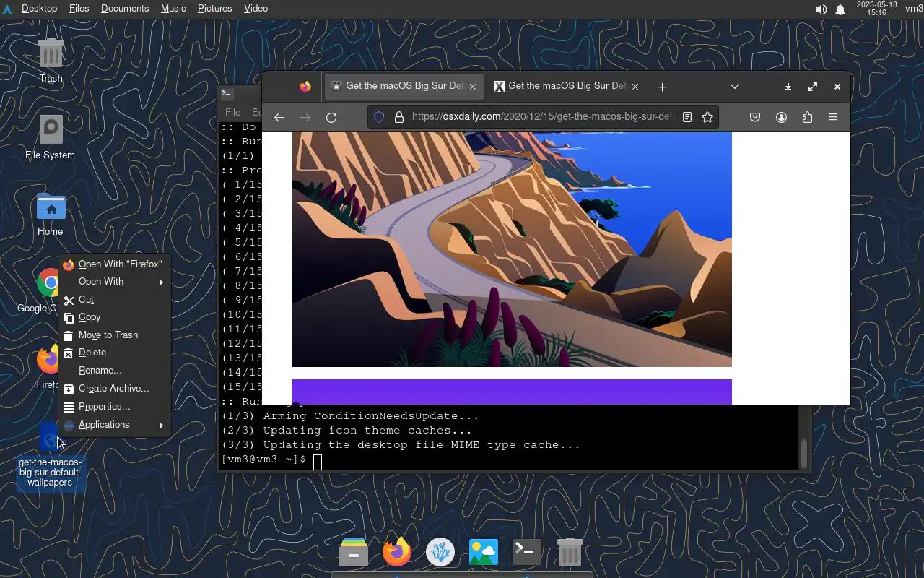
Task: Open notifications bell icon
Action: point(840,9)
